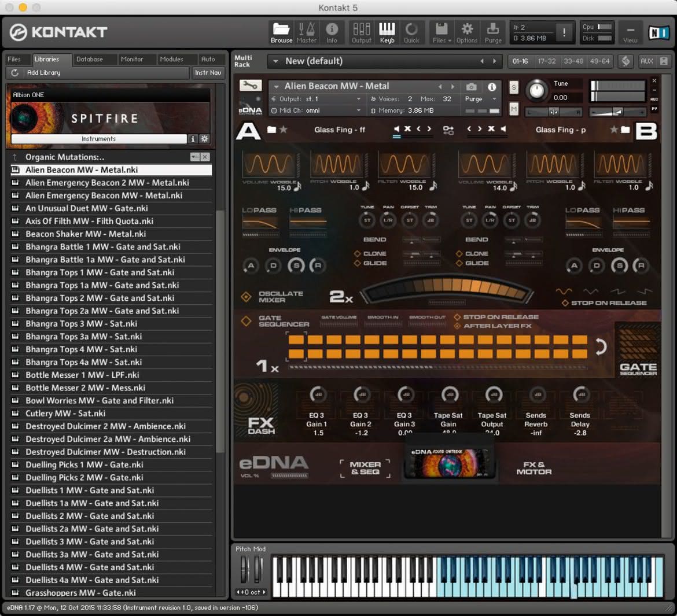Open the Alien Beacon instrument name dropdown
The image size is (677, 616).
pos(277,86)
